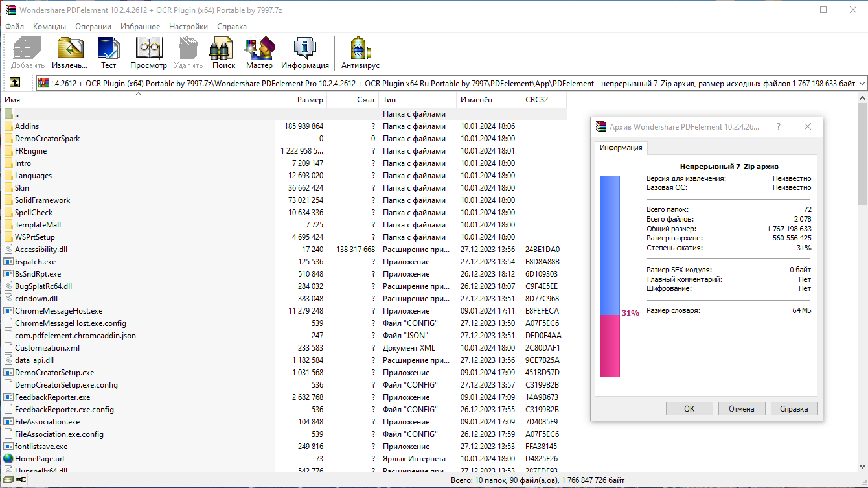Open the Настройки menu
This screenshot has width=868, height=488.
(188, 26)
